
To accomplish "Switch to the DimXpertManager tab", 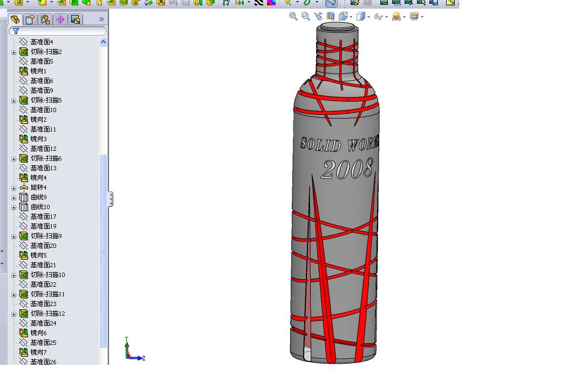I will coord(60,19).
